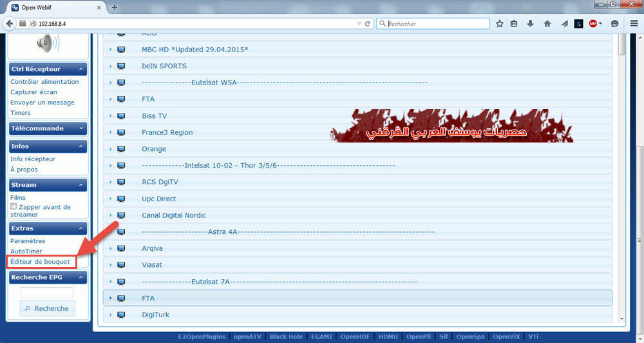Image resolution: width=644 pixels, height=343 pixels.
Task: Open Éditeur de bouquet link
Action: pyautogui.click(x=40, y=262)
